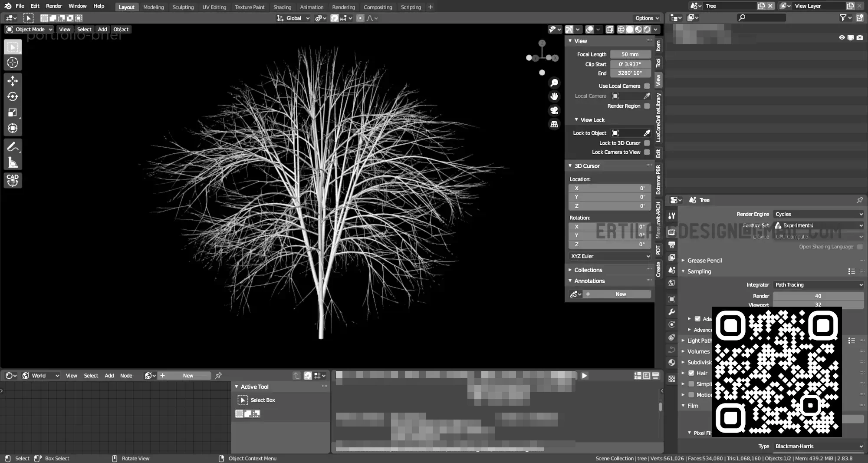Viewport: 868px width, 463px height.
Task: Select the Rotate tool
Action: tap(13, 96)
